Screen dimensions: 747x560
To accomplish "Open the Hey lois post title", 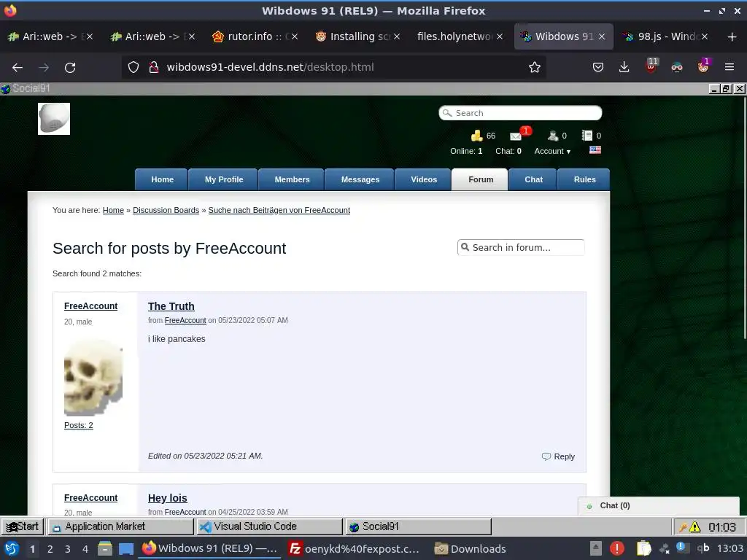I will tap(167, 498).
